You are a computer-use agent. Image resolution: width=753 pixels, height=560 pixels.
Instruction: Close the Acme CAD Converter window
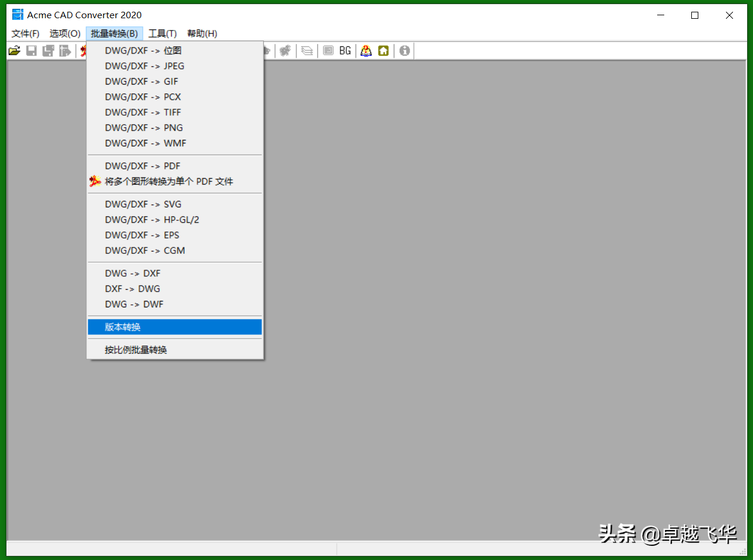729,15
